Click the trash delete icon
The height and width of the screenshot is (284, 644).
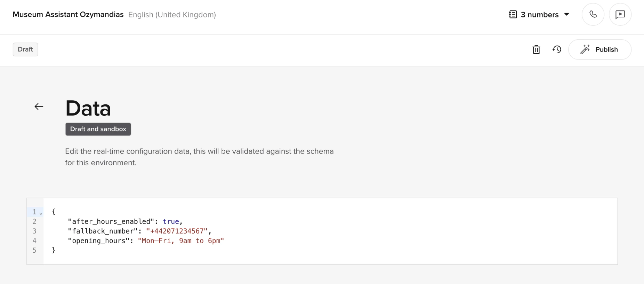tap(536, 50)
